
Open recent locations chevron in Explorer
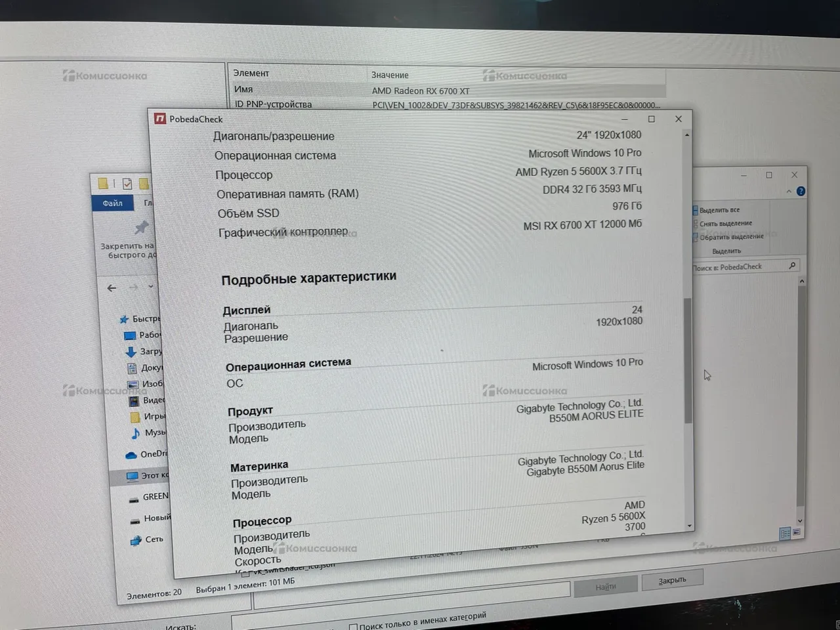pos(150,287)
